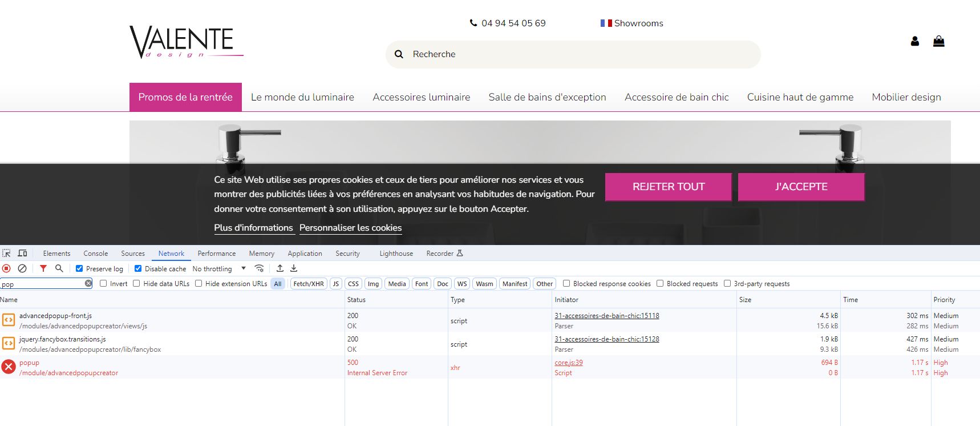Image resolution: width=980 pixels, height=426 pixels.
Task: Click the import HAR upload icon
Action: tap(280, 268)
